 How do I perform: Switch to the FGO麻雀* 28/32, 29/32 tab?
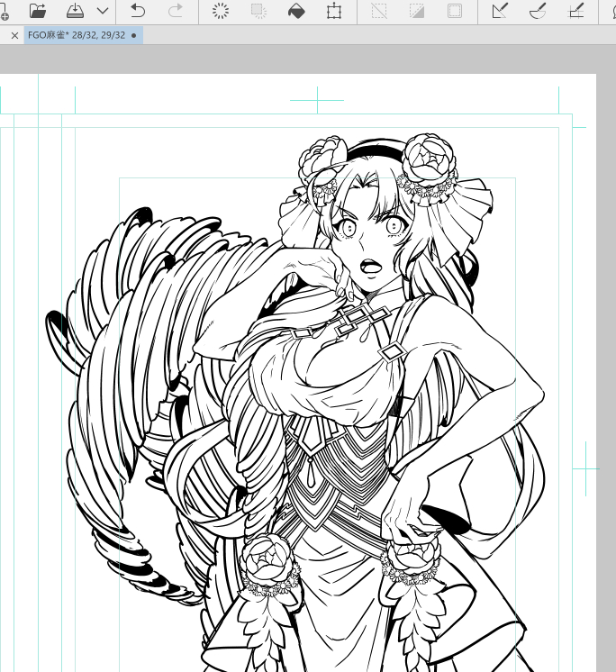83,35
